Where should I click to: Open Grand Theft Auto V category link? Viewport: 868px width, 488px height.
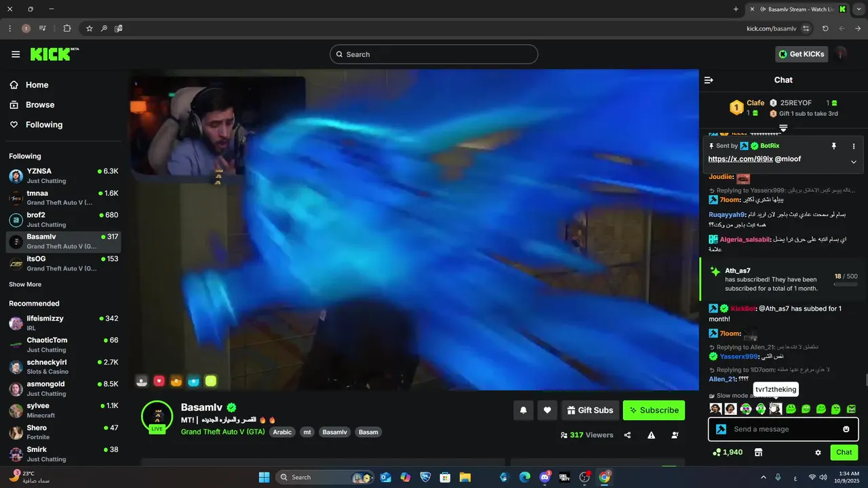pos(223,432)
